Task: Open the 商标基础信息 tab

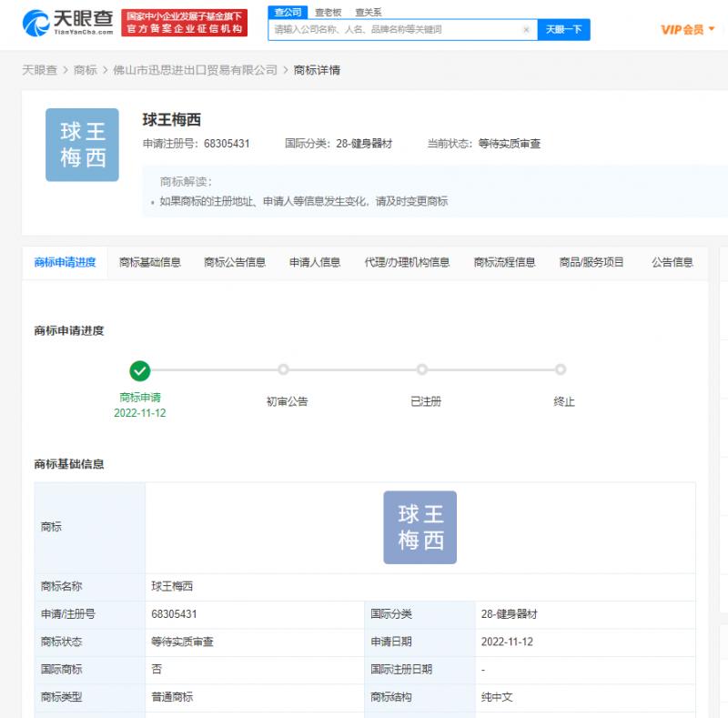Action: [x=148, y=261]
